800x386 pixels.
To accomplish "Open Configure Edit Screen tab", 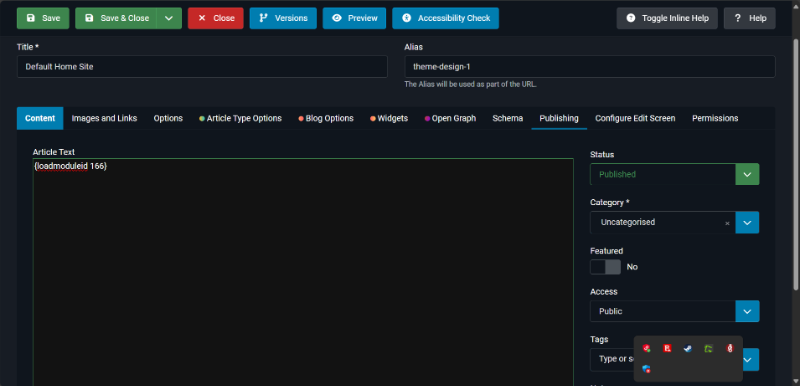I will coord(635,118).
